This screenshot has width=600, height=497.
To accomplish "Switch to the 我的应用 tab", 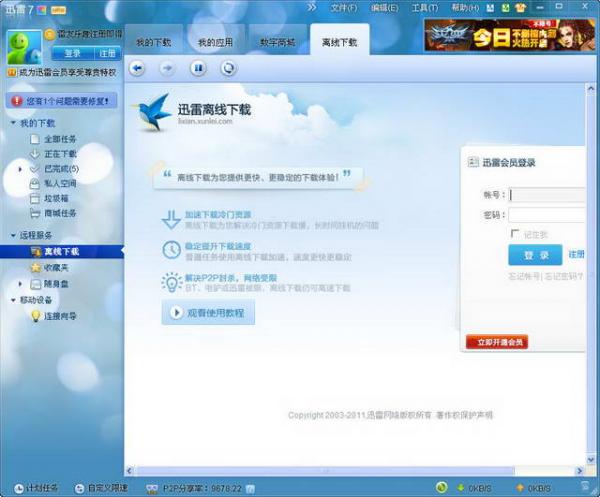I will pos(215,42).
